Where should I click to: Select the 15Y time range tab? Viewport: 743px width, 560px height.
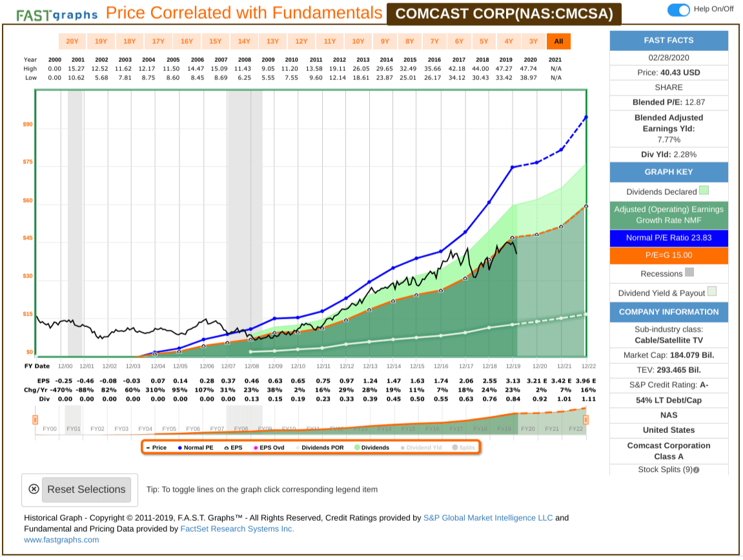tap(215, 41)
